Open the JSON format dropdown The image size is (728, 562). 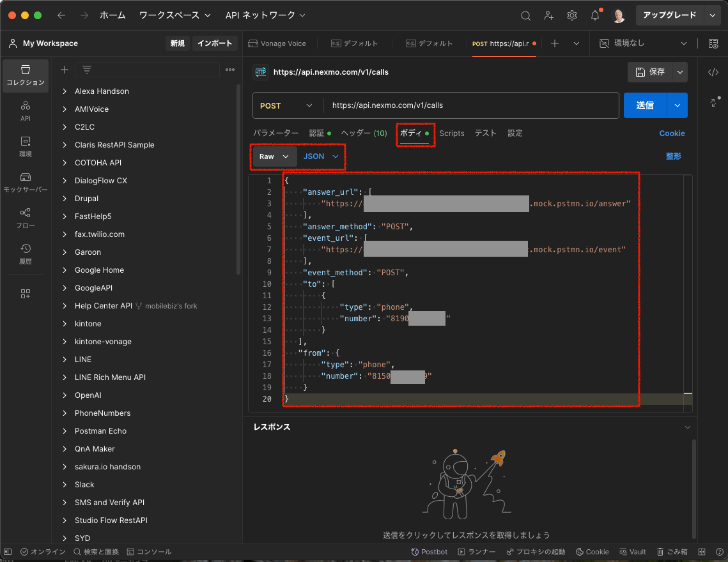pos(321,157)
